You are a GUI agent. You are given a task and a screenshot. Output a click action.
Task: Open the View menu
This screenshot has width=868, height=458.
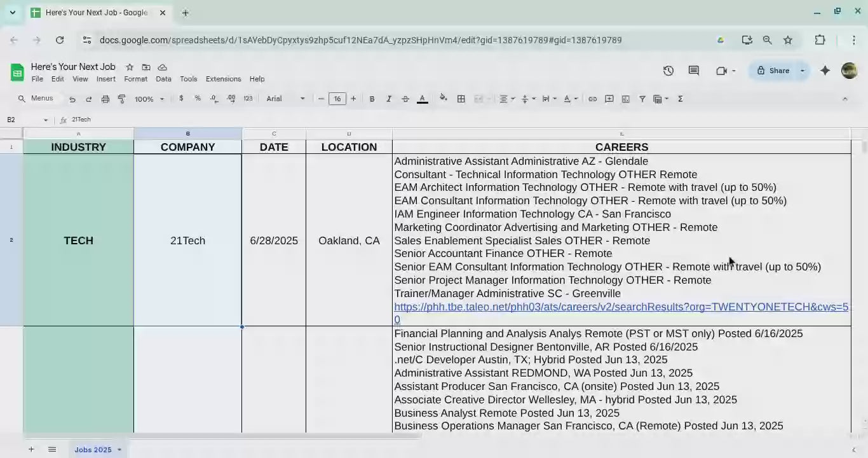click(x=80, y=79)
